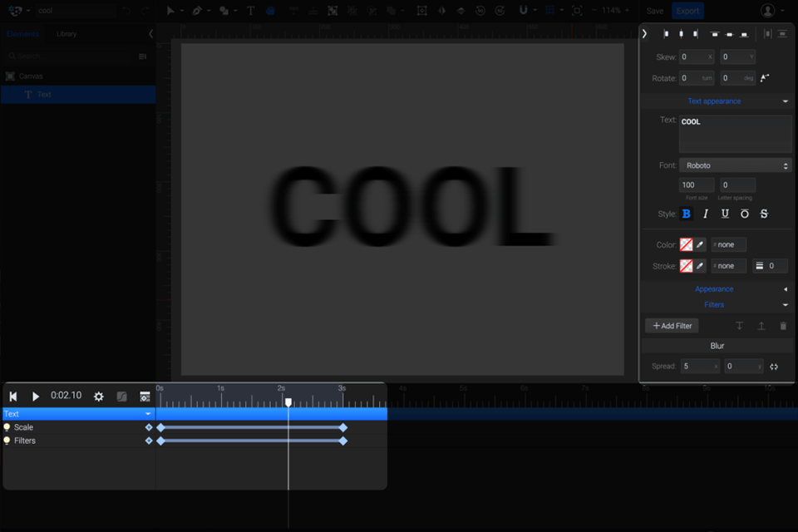Move filter up with arrow icon

pyautogui.click(x=761, y=326)
